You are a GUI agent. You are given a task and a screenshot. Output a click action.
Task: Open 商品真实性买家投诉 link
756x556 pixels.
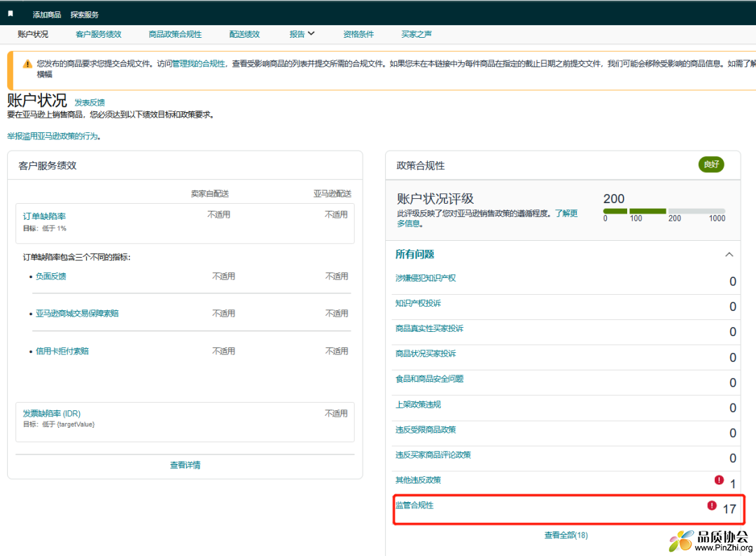click(429, 328)
